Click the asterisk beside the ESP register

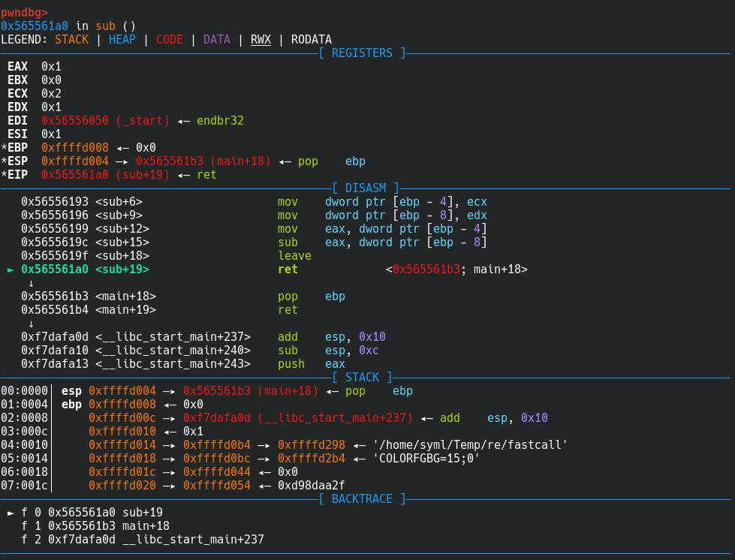click(x=4, y=161)
